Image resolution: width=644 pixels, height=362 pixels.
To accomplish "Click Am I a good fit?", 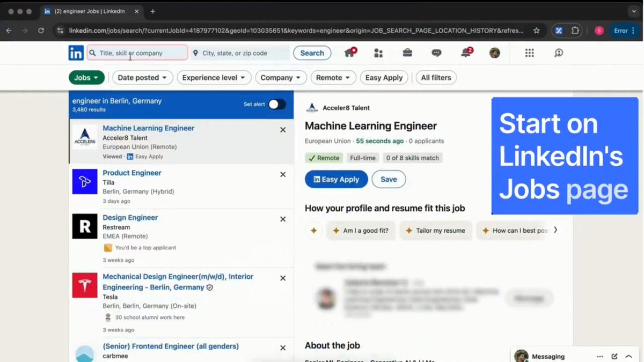I will pyautogui.click(x=361, y=231).
